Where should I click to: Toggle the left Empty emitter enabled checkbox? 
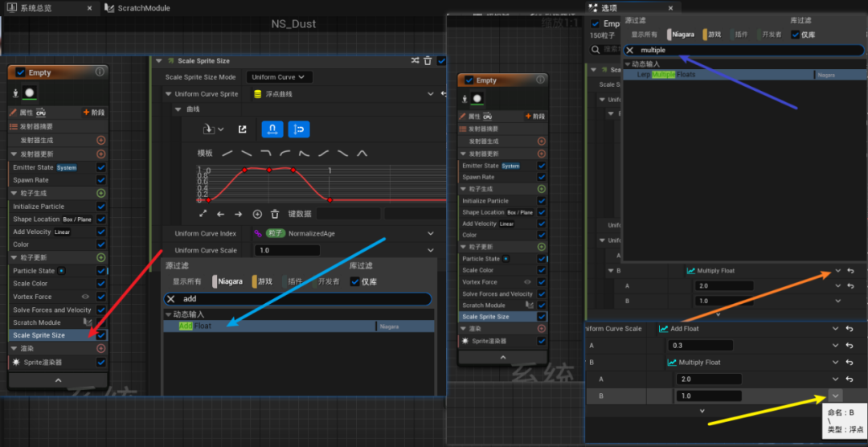(21, 72)
